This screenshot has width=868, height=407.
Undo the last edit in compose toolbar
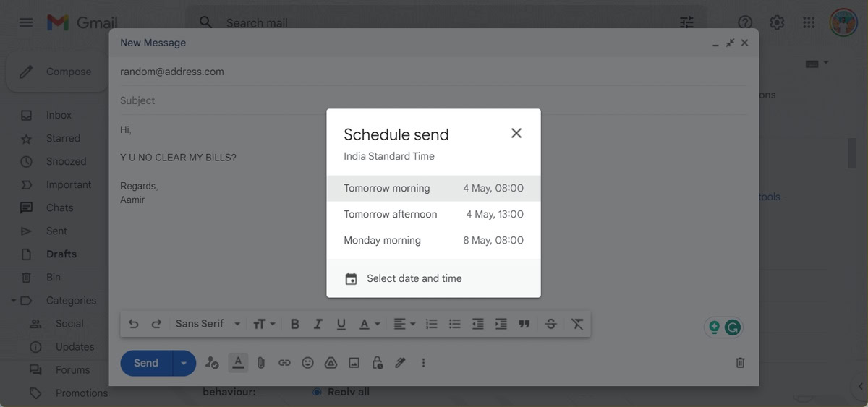click(x=133, y=324)
